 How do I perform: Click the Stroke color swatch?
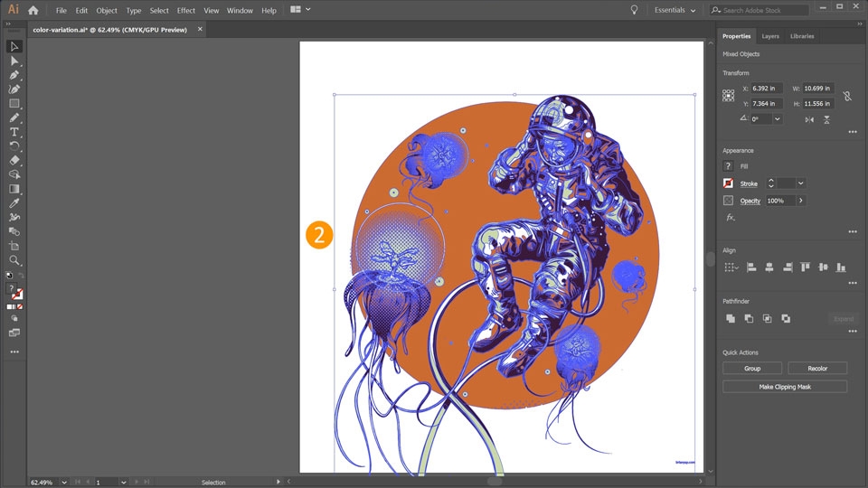[728, 183]
